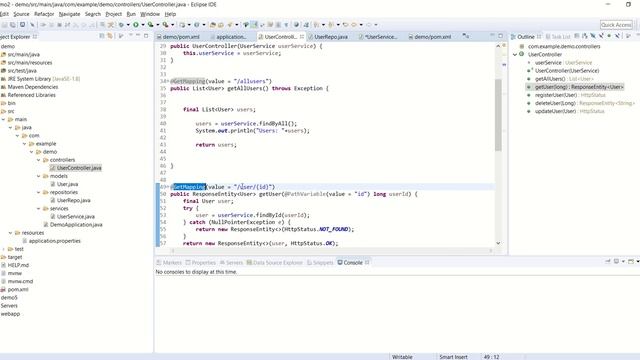640x360 pixels.
Task: Toggle code folding at line 49
Action: tap(169, 187)
